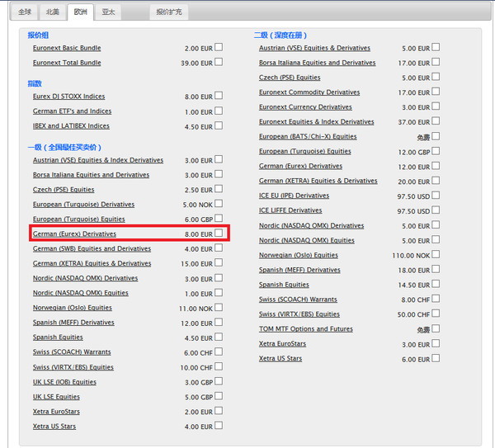Check the 15.00 EUR German (XETRA) Equities checkbox

click(219, 262)
